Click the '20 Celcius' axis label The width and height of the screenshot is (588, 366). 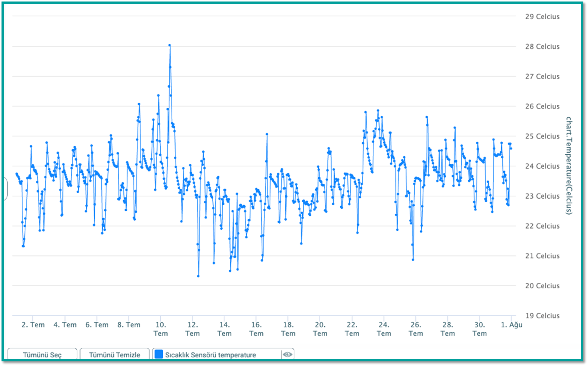542,286
